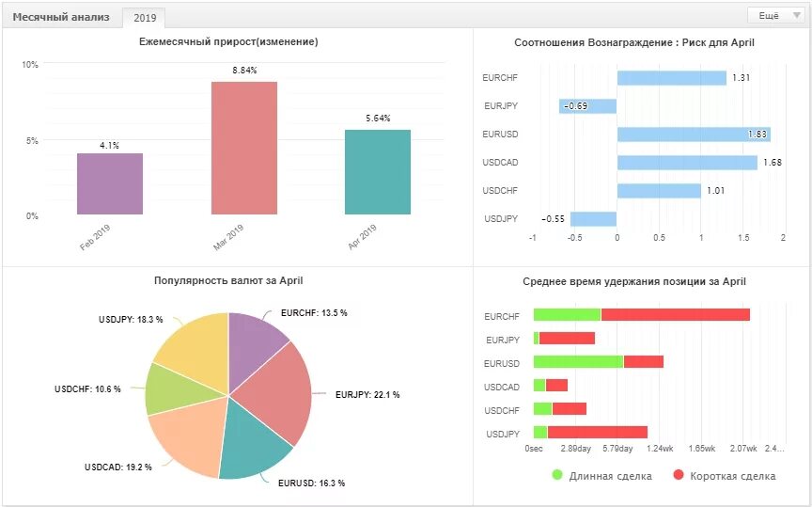
Task: Open the Ещё dropdown menu
Action: pos(775,16)
